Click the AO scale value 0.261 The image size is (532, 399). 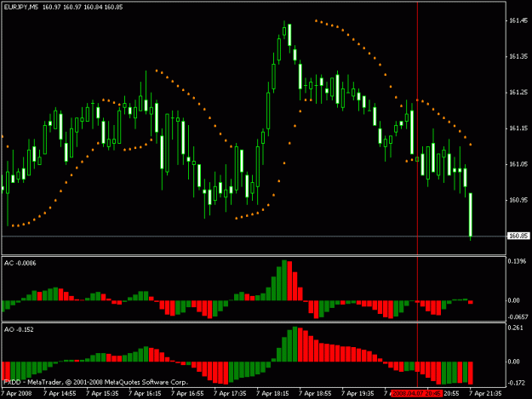pos(515,328)
